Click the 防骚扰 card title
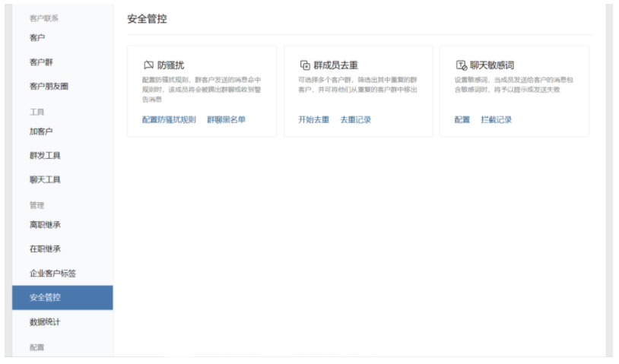The height and width of the screenshot is (364, 619). [x=170, y=65]
